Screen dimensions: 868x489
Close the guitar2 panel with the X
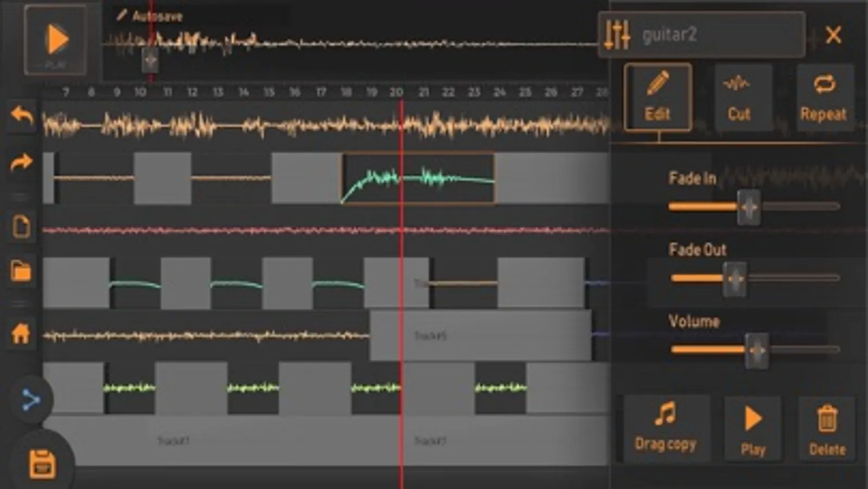point(833,35)
